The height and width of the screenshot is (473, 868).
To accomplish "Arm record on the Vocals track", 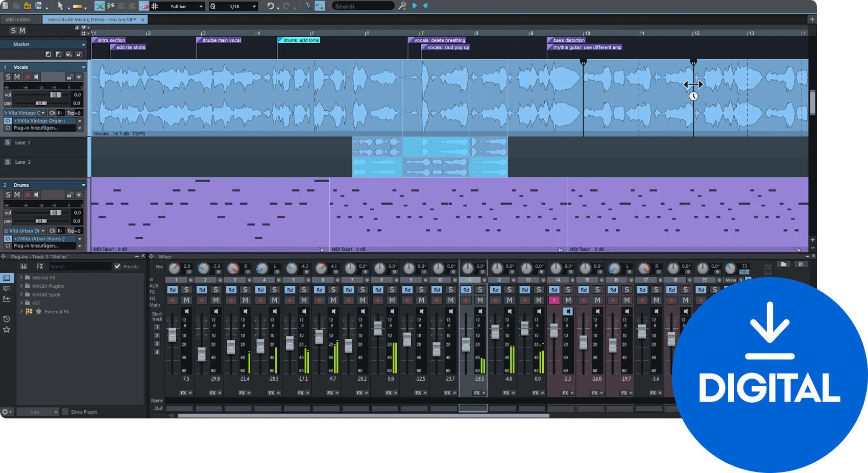I will click(x=28, y=77).
